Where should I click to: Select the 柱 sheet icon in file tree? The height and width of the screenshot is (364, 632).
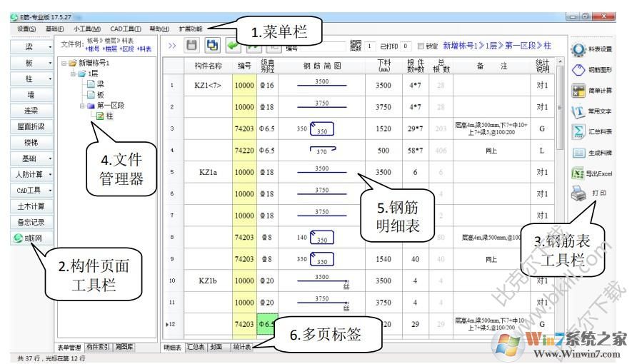pyautogui.click(x=100, y=116)
